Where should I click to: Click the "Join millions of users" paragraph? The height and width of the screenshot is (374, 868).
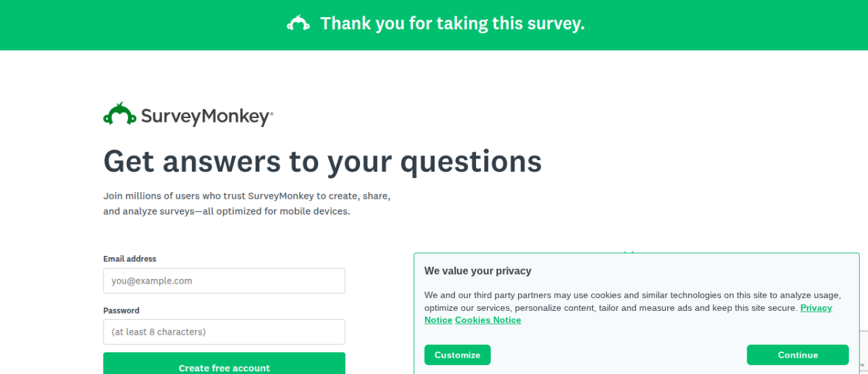point(246,204)
